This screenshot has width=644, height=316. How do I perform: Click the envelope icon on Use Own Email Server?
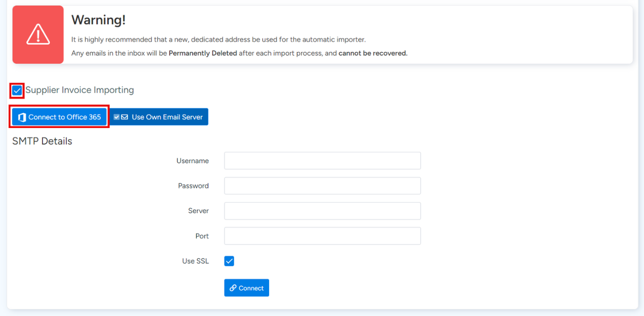(x=125, y=117)
